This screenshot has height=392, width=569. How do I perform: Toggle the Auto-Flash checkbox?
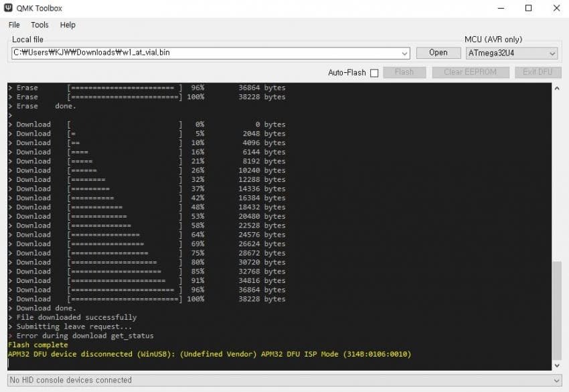[x=374, y=73]
